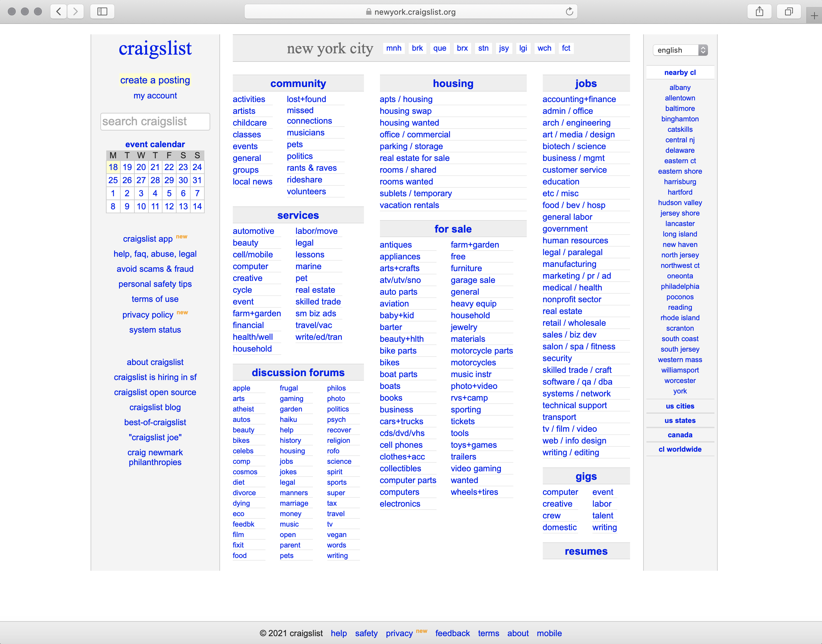Select the mnh borough tab
822x644 pixels.
click(393, 48)
